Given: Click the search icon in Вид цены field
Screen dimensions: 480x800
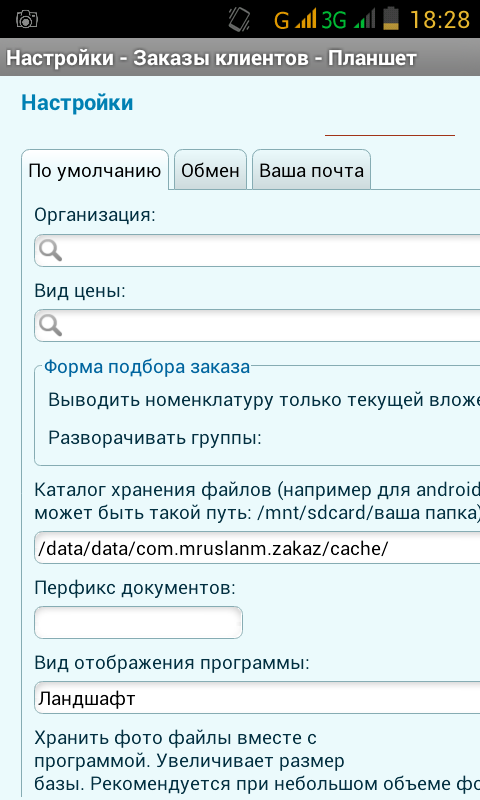Looking at the screenshot, I should coord(50,326).
